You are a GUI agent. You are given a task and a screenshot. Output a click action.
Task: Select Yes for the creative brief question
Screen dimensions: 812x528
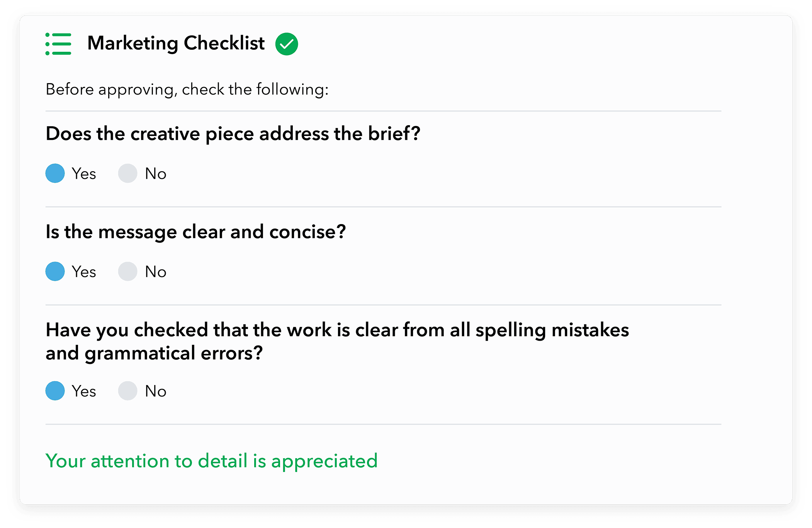click(55, 173)
